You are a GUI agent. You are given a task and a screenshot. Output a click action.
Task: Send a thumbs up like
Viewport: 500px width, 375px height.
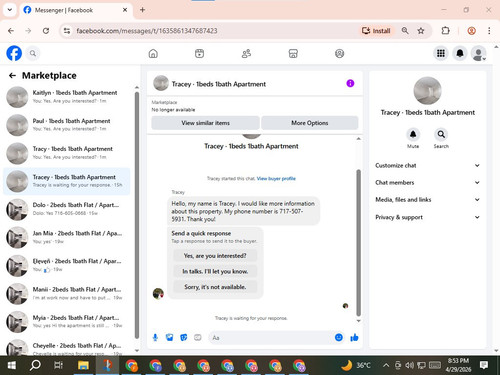pyautogui.click(x=354, y=338)
